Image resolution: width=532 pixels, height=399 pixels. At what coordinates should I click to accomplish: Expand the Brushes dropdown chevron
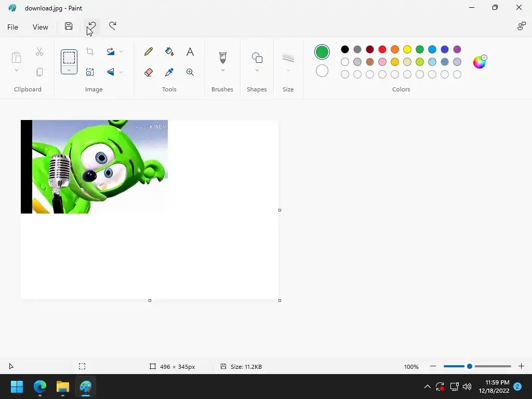[222, 70]
